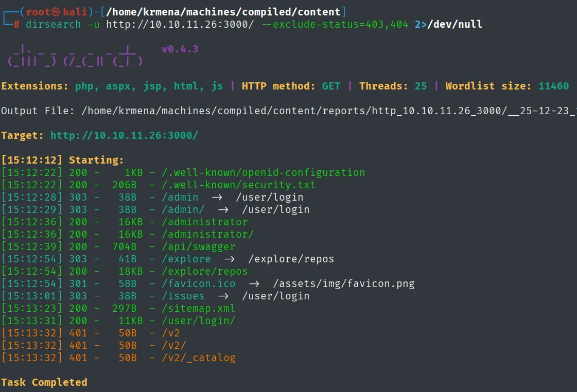Click the Starting timestamp [15:12:12]
Screen dimensions: 577x392
point(31,160)
